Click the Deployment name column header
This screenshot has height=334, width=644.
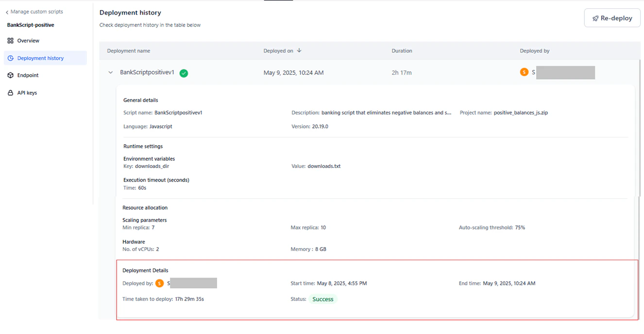[x=128, y=50]
